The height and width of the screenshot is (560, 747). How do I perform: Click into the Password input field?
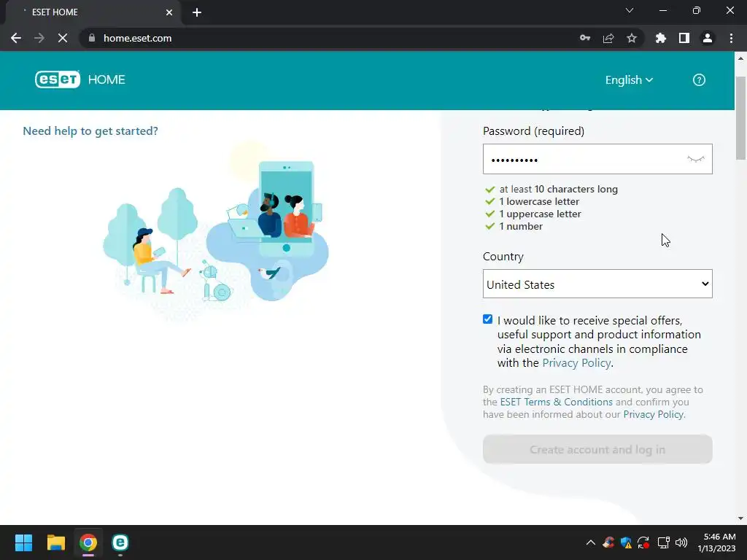point(597,159)
